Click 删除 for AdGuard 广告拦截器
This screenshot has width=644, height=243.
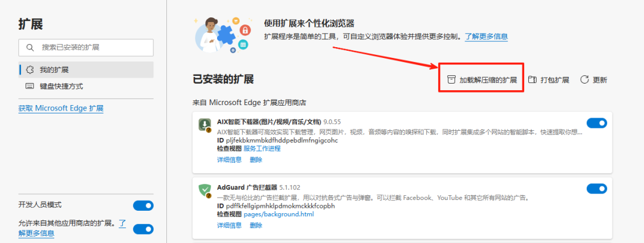pos(256,225)
